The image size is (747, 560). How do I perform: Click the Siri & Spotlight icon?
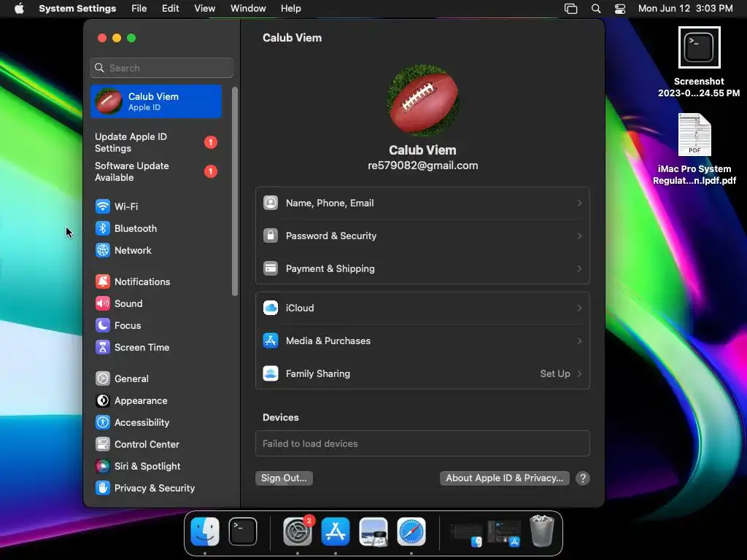tap(102, 466)
